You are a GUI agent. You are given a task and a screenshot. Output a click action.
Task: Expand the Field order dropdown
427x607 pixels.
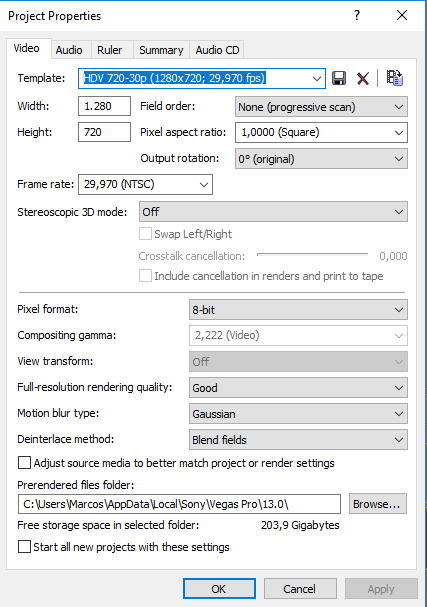[321, 107]
